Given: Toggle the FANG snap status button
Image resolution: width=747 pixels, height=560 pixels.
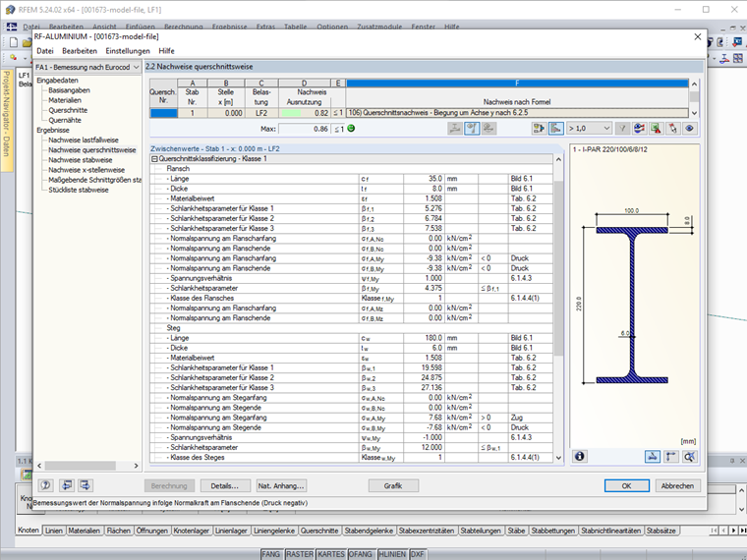Looking at the screenshot, I should [x=272, y=554].
